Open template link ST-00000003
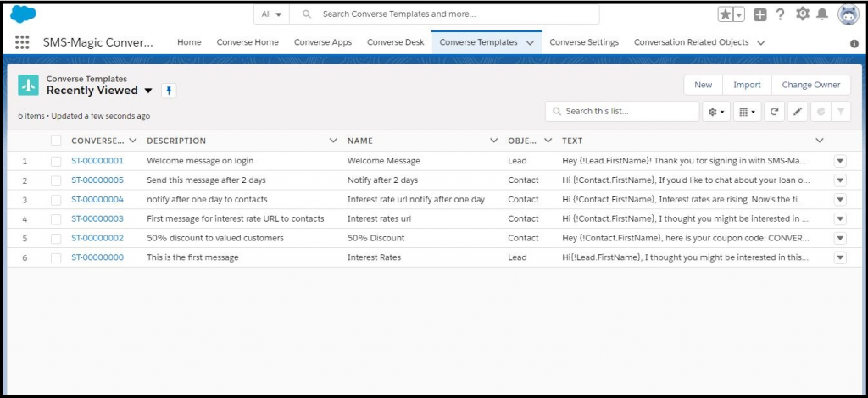 coord(97,218)
